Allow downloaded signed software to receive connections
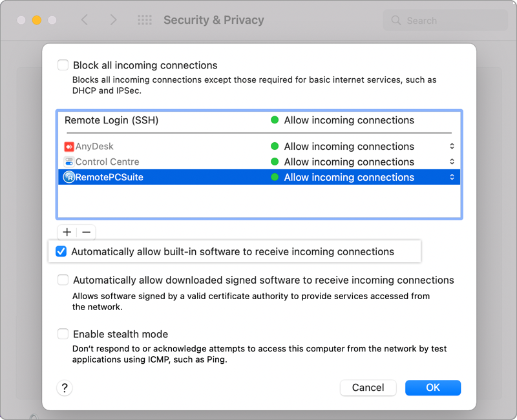517x420 pixels. [63, 280]
